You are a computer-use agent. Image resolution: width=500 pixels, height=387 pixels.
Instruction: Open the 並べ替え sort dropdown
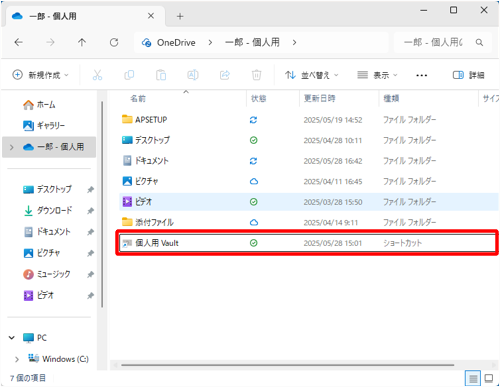click(311, 75)
